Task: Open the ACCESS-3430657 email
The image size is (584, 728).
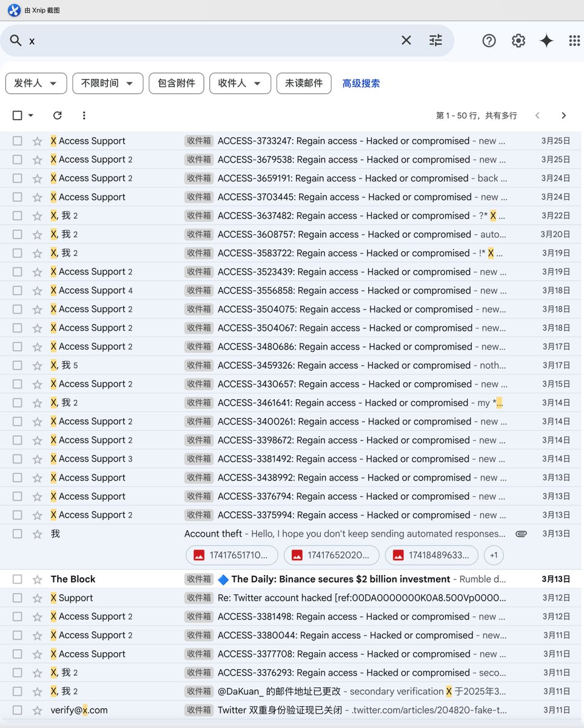Action: coord(292,384)
